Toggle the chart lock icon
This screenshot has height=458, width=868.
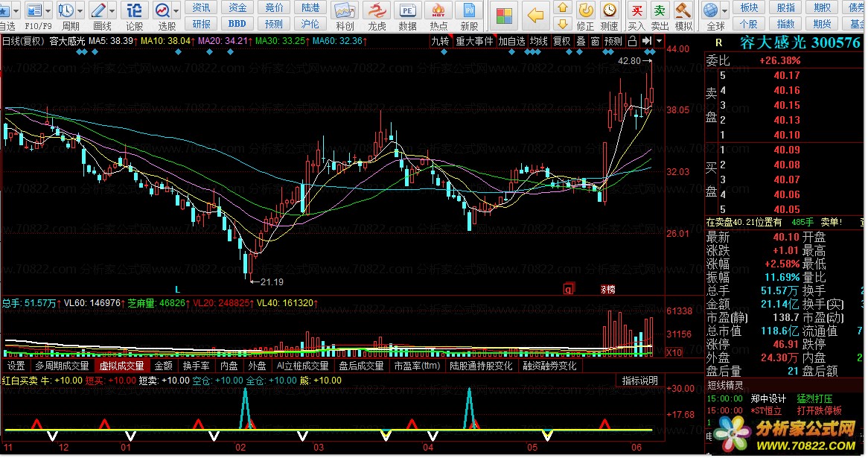pos(632,41)
